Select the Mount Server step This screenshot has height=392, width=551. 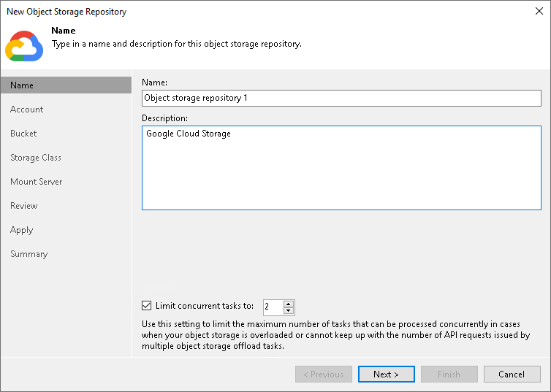point(37,182)
